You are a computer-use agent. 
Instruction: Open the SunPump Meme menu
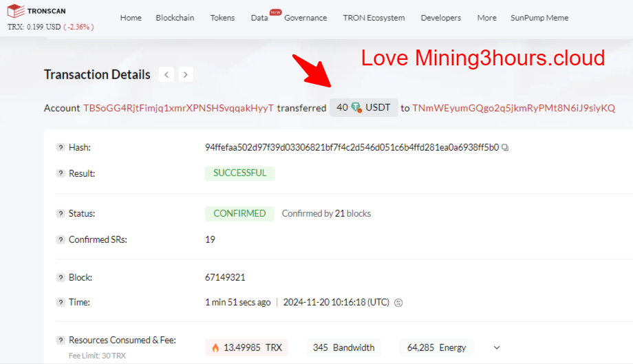click(x=539, y=18)
